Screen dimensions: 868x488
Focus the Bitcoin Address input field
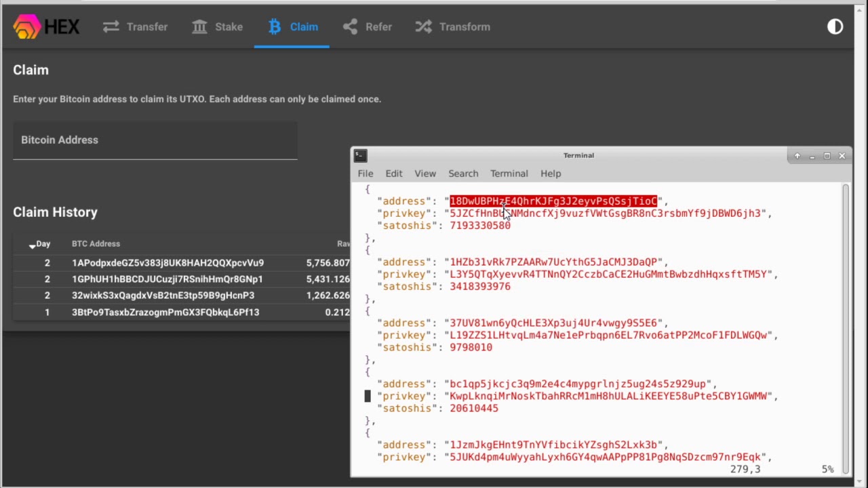(x=155, y=140)
